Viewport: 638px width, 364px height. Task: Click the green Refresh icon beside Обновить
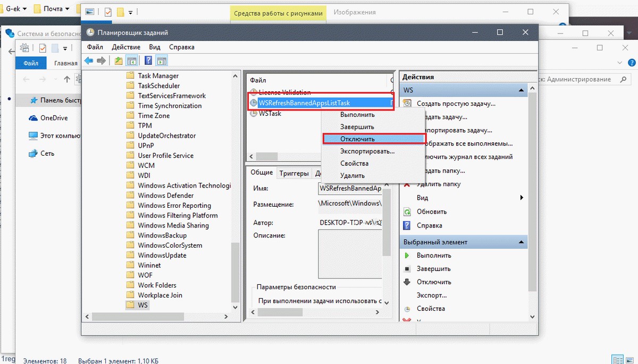pos(407,211)
